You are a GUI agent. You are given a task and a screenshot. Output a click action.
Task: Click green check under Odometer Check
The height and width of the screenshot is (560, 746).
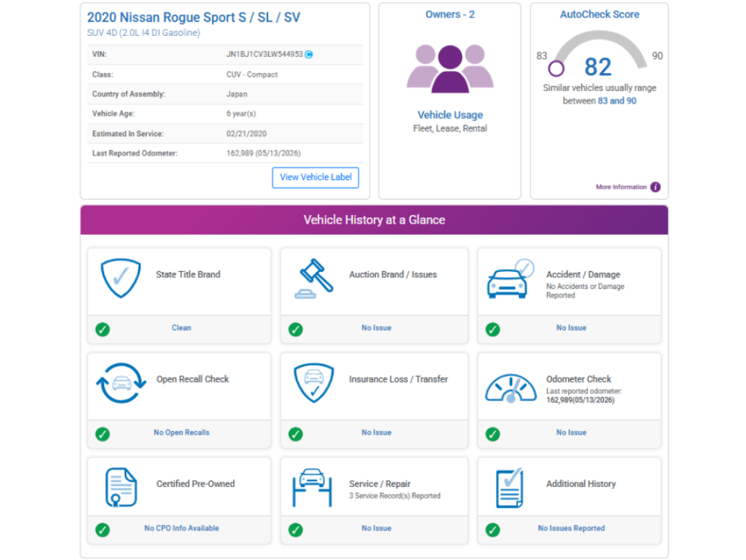(x=492, y=434)
